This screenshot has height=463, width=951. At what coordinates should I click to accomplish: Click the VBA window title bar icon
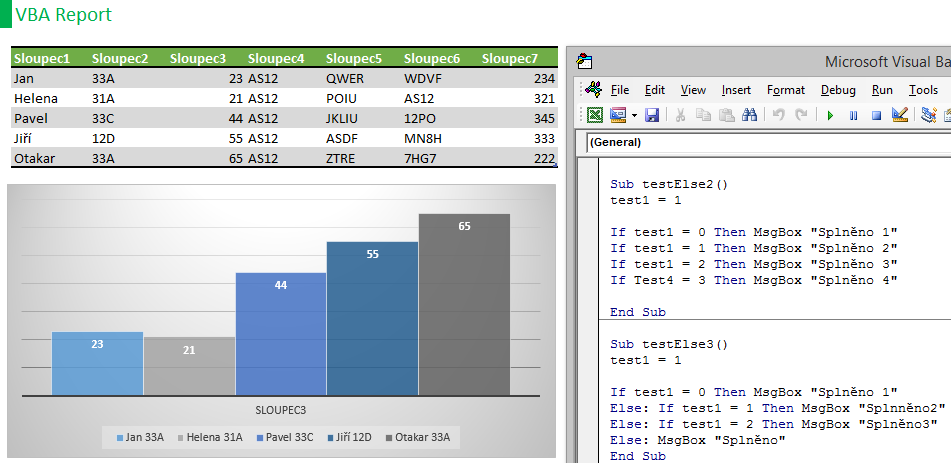(x=585, y=61)
